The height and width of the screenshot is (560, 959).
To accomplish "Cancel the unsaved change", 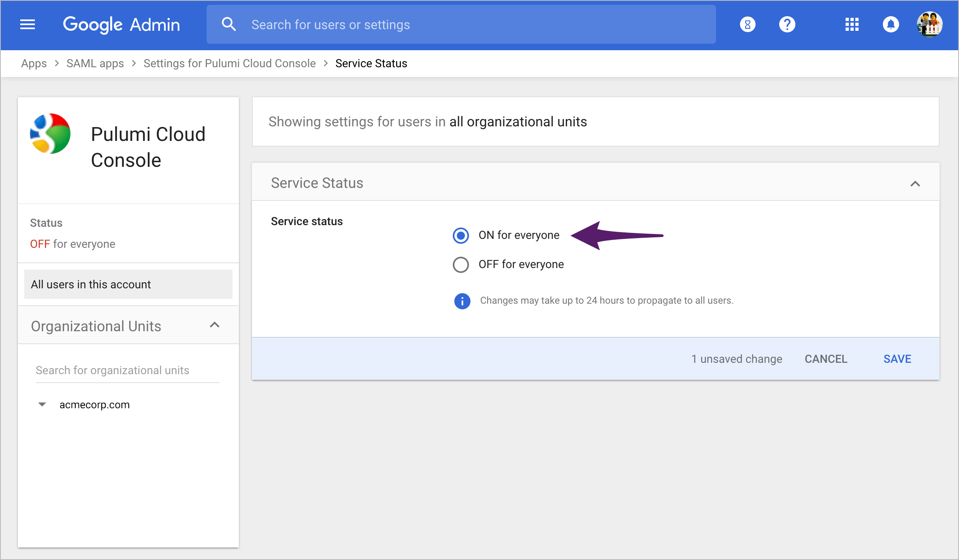I will pyautogui.click(x=826, y=359).
